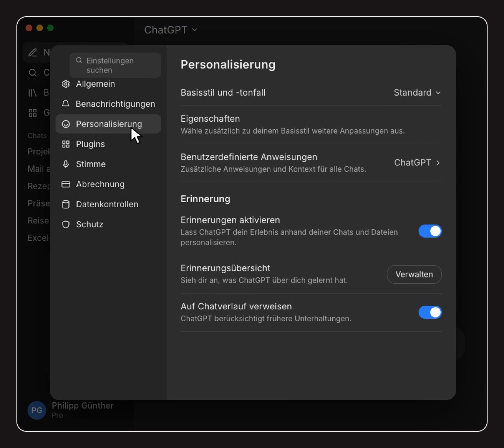Click the Verwalten button
This screenshot has width=504, height=448.
(414, 275)
